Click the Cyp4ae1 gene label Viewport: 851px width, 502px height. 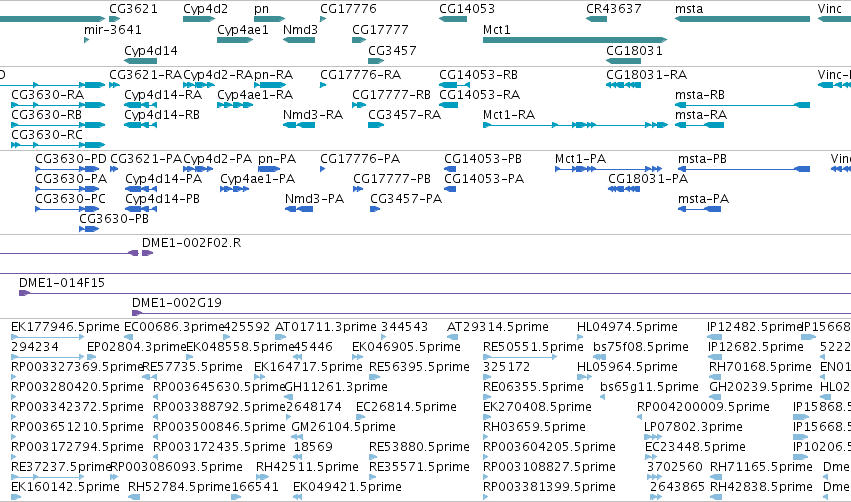click(x=243, y=29)
